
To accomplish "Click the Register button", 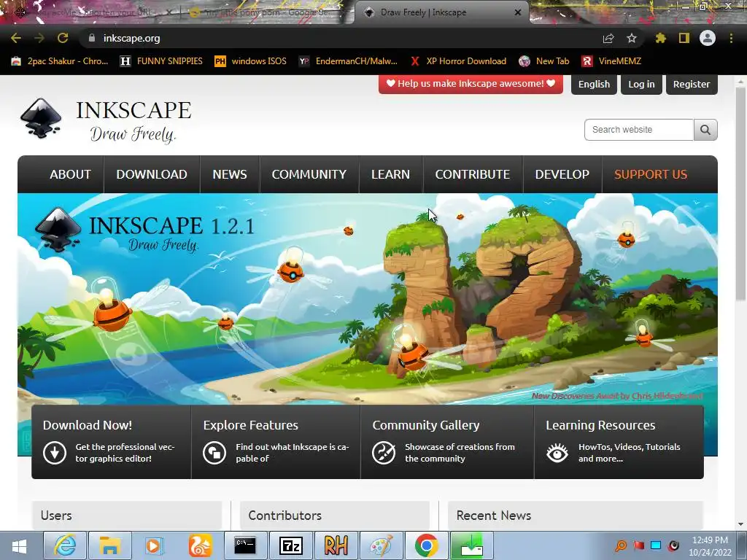I will click(692, 85).
